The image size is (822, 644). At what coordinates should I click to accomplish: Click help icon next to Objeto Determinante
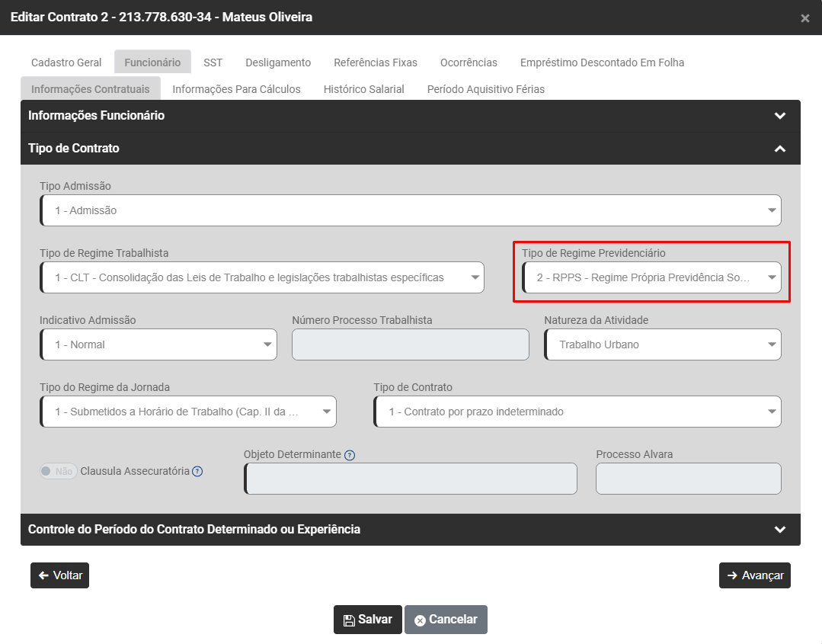tap(350, 455)
